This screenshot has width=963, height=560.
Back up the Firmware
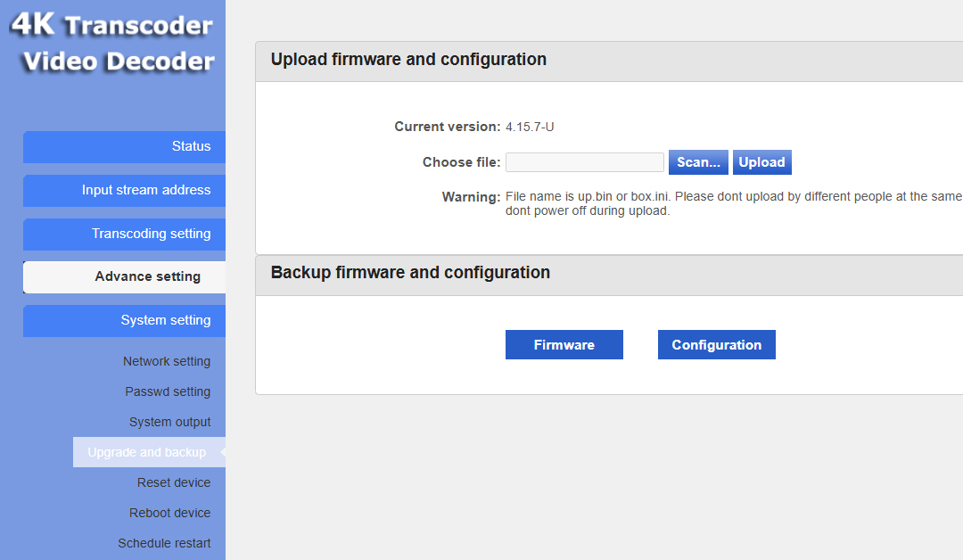[x=564, y=345]
